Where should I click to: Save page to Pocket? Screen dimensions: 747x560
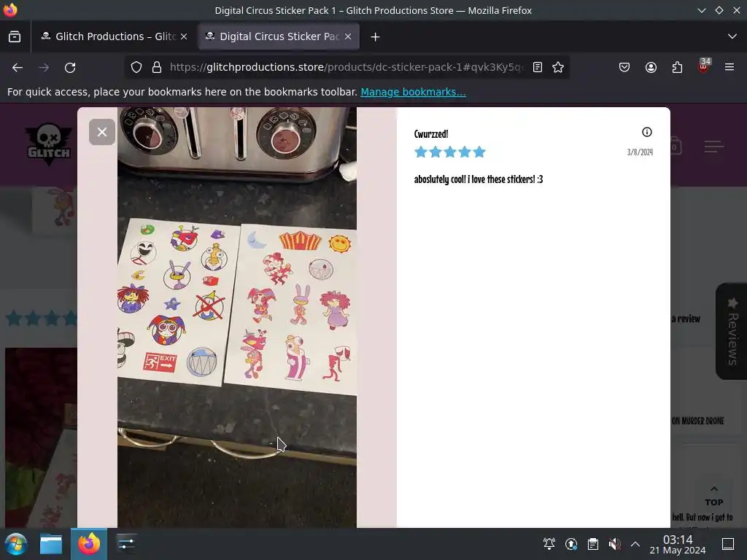click(624, 68)
